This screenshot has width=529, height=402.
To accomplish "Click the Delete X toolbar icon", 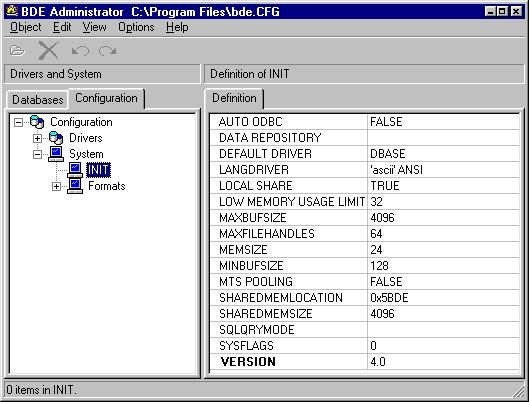I will 48,51.
